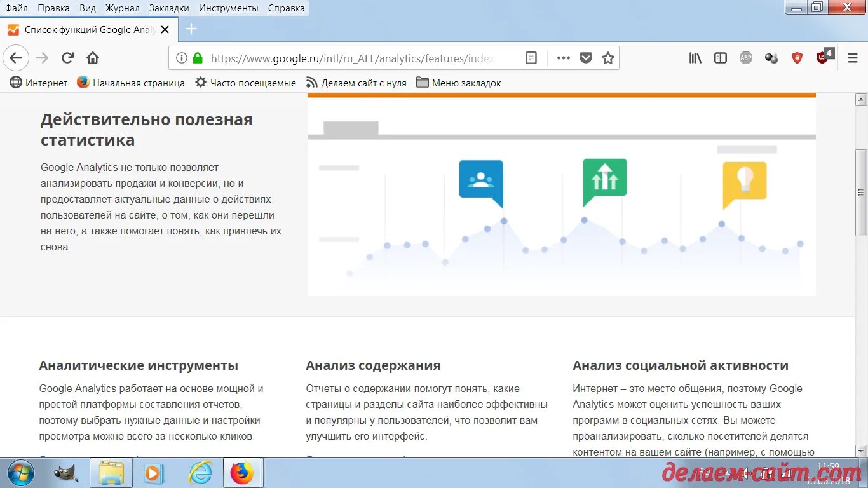
Task: Open the Правка menu
Action: point(53,8)
